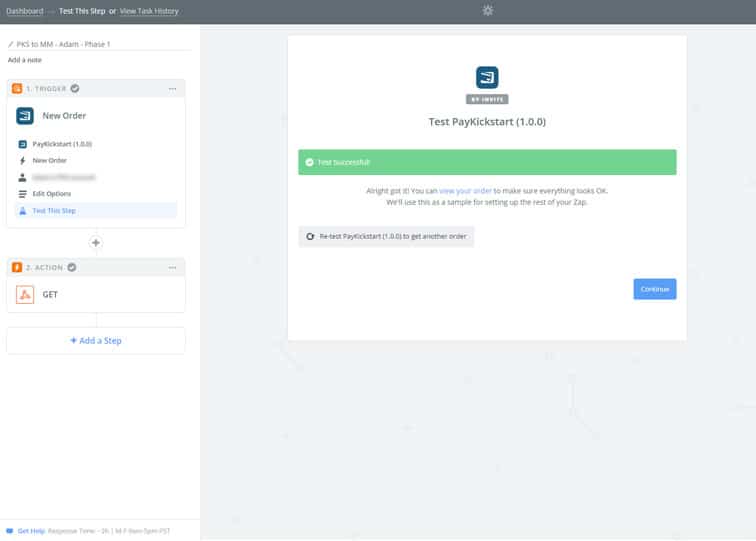Click Add a Step button
Screen dimensions: 756x541
96,340
